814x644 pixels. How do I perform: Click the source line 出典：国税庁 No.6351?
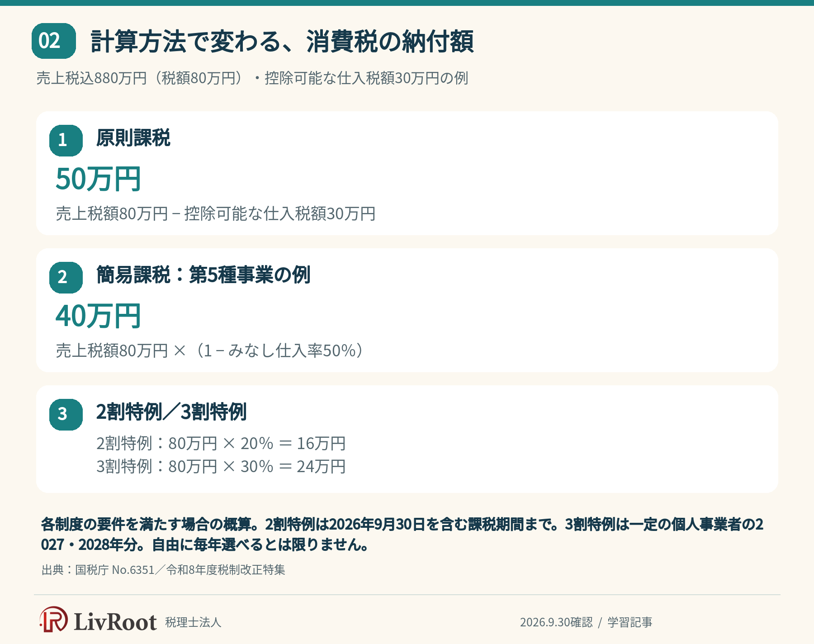[163, 569]
